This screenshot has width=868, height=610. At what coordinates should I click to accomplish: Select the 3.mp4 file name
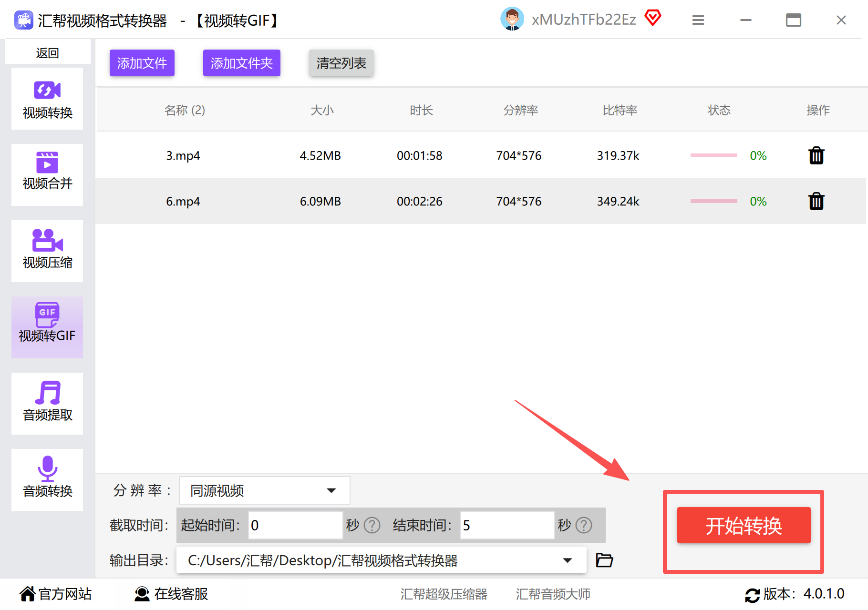(x=183, y=156)
